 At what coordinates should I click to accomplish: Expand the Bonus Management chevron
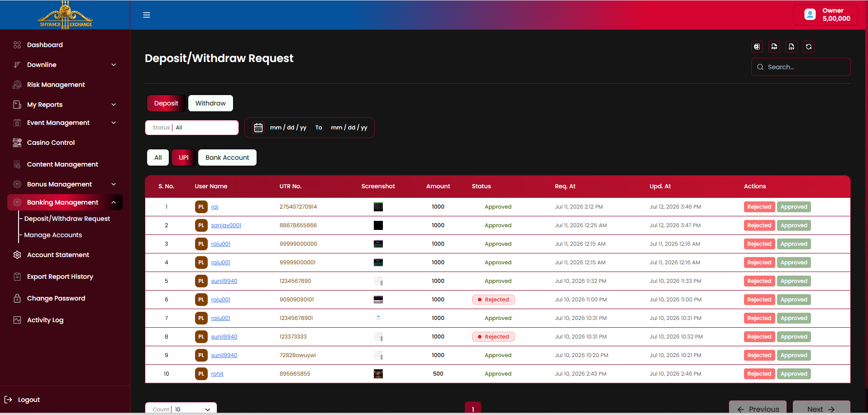coord(114,184)
